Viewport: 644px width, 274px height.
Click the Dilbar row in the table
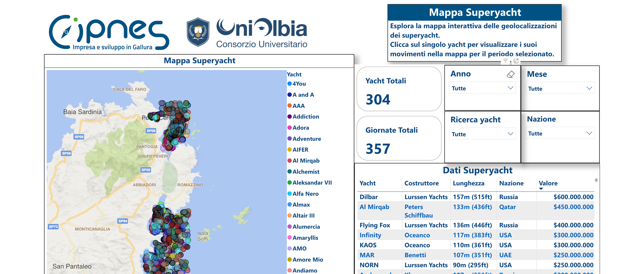(x=476, y=197)
